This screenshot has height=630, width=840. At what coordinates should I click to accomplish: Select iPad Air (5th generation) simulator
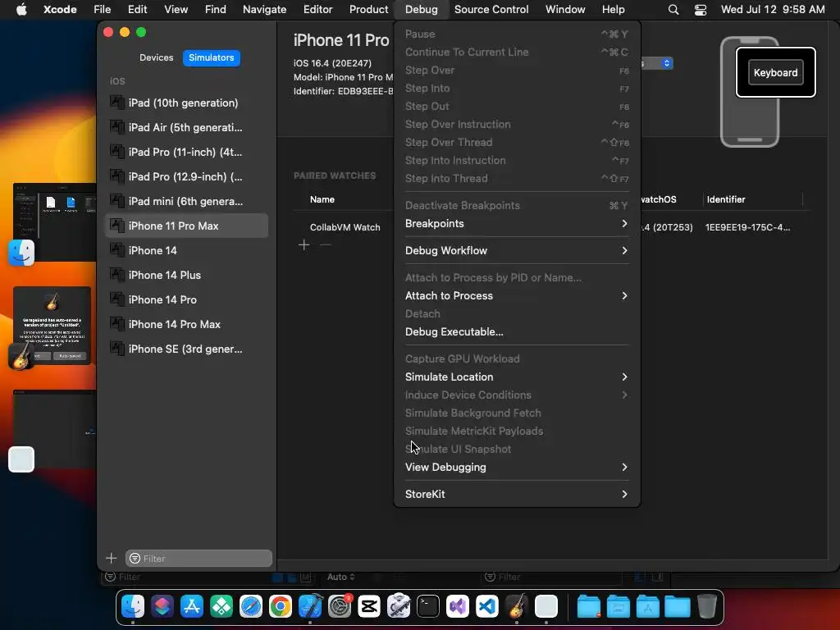[x=186, y=127]
